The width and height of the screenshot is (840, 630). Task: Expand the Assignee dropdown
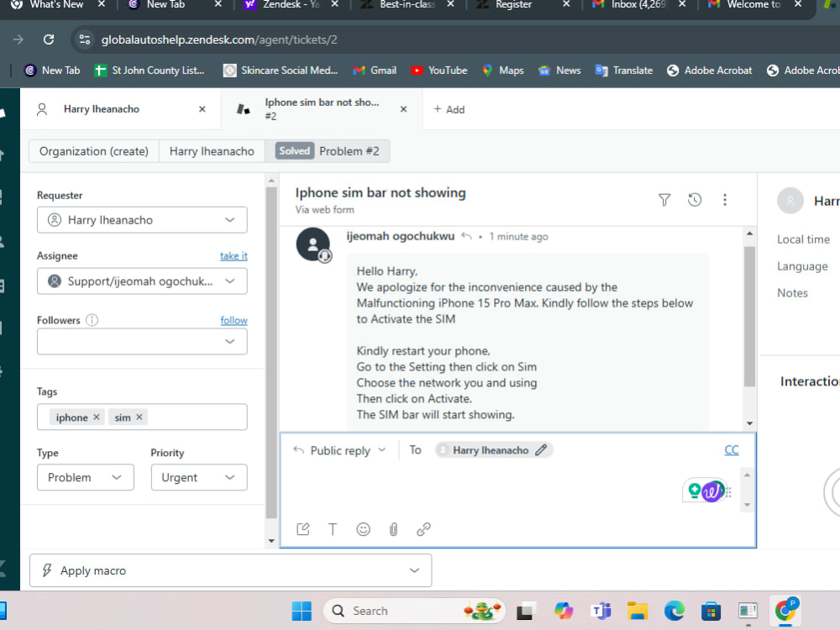tap(142, 281)
